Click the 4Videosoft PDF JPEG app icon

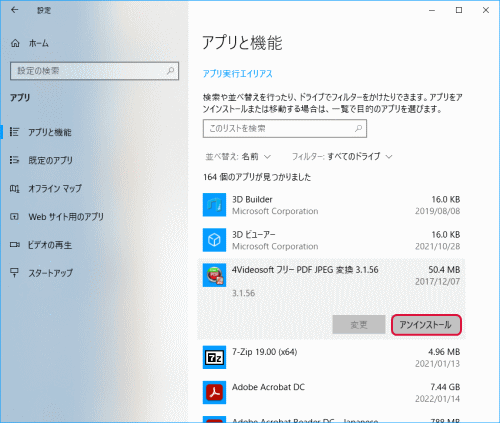[x=214, y=275]
